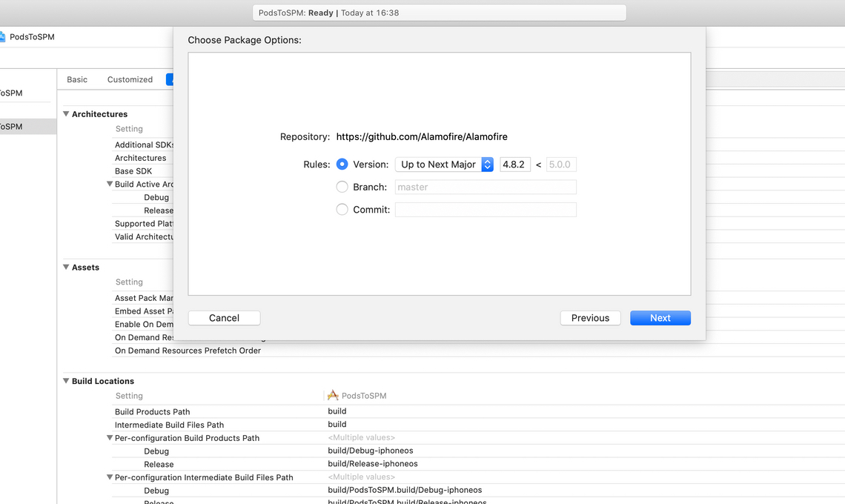This screenshot has width=845, height=504.
Task: Click the Alamofire repository URL
Action: (422, 137)
